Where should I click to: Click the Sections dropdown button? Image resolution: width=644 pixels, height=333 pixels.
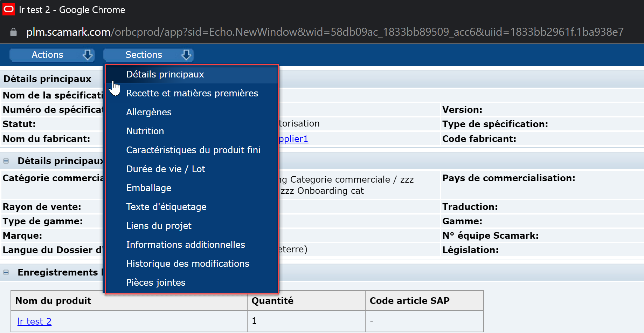point(148,55)
